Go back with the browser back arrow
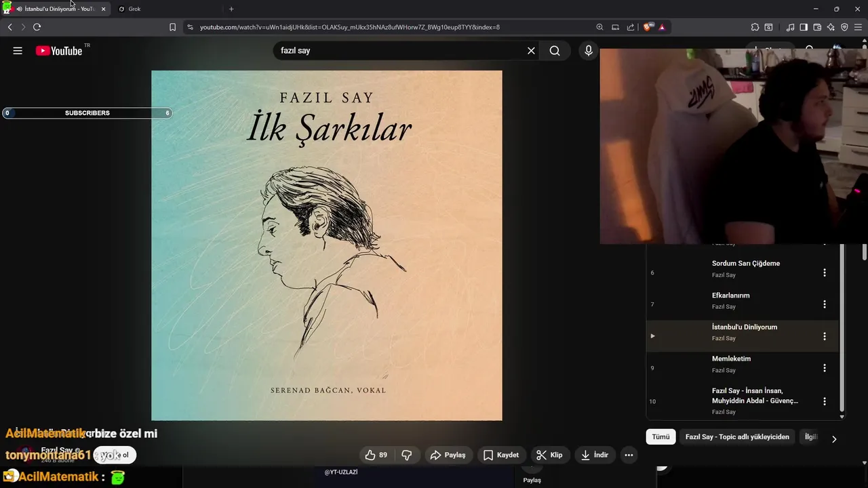This screenshot has width=868, height=488. click(9, 27)
